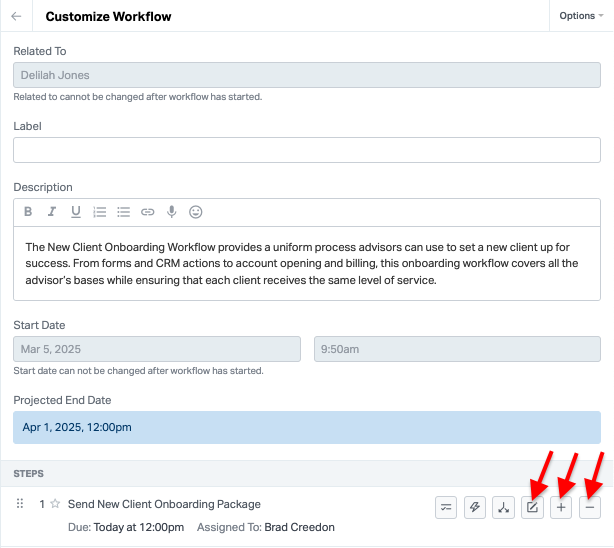Click the lightning bolt icon on step 1
This screenshot has height=548, width=614.
tap(475, 508)
